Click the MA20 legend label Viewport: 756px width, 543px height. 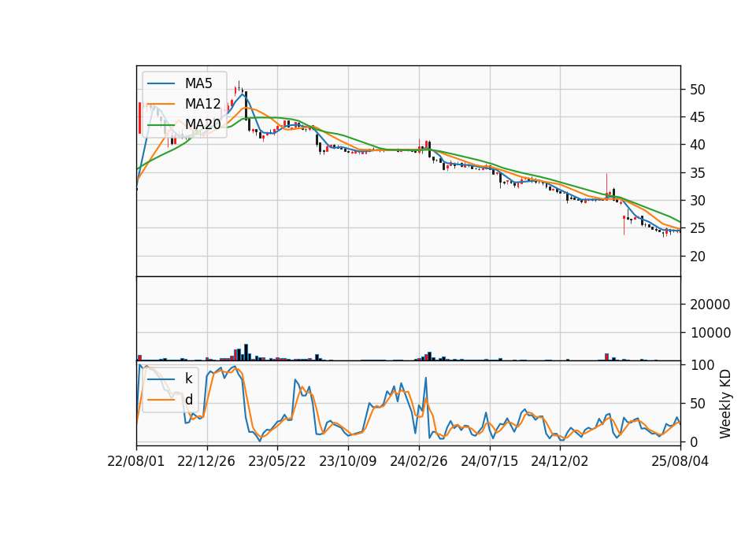(x=202, y=124)
